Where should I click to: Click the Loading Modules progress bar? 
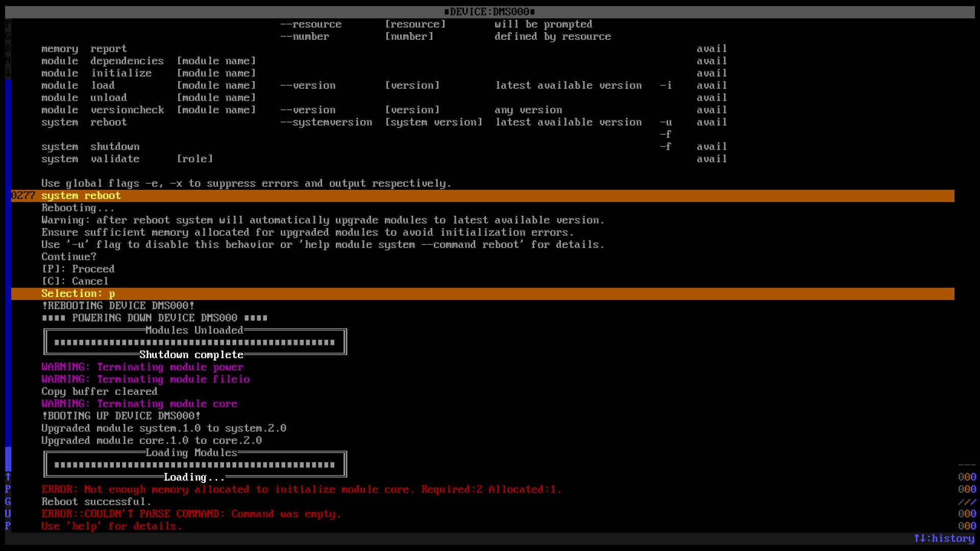[195, 465]
